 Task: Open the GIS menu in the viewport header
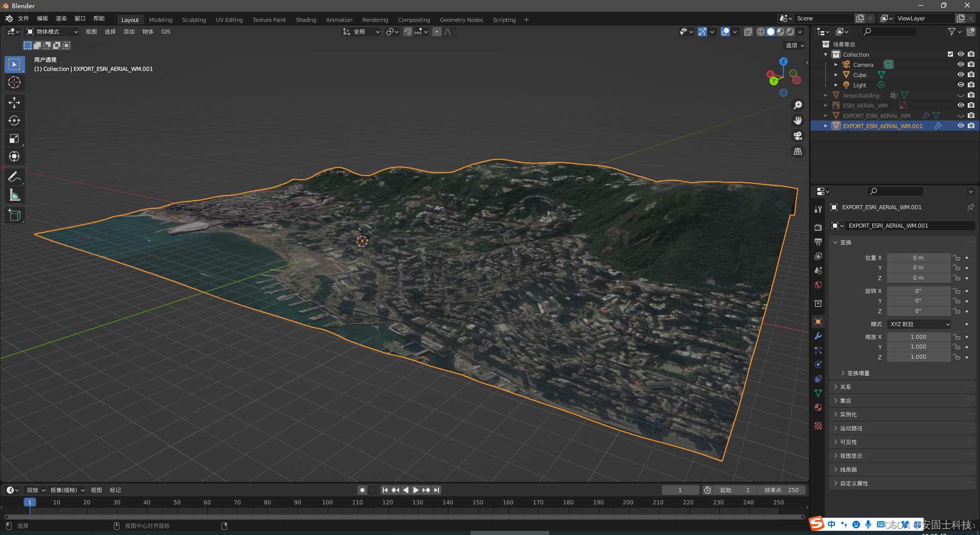pyautogui.click(x=166, y=32)
